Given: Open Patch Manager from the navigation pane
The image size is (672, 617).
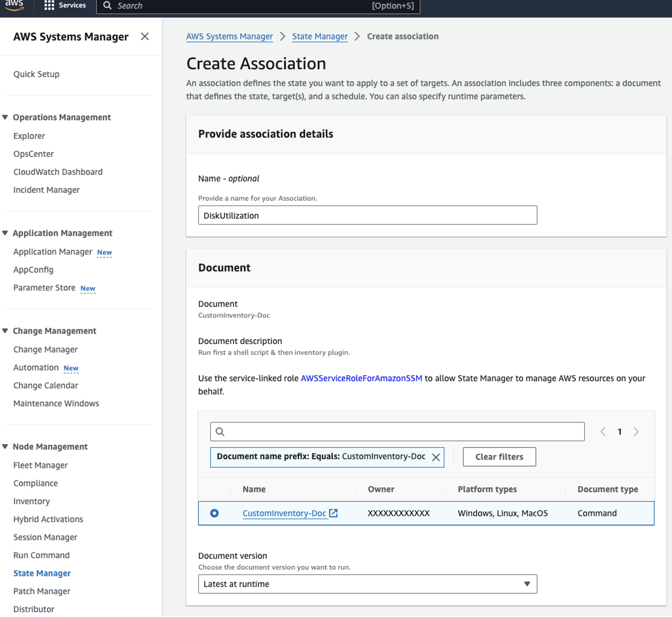Looking at the screenshot, I should click(x=41, y=591).
